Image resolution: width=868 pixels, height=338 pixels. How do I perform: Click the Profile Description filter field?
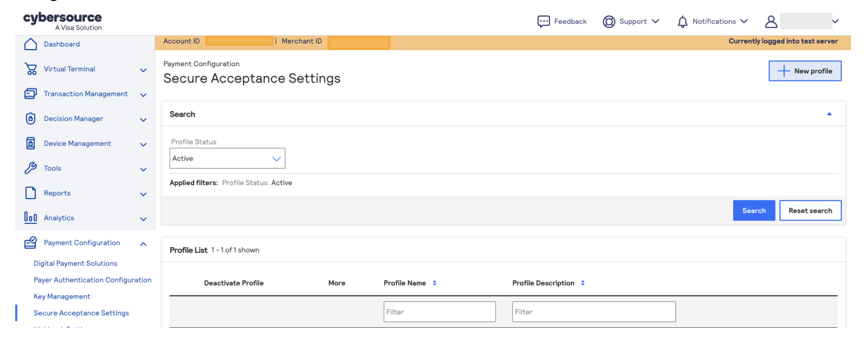tap(594, 312)
